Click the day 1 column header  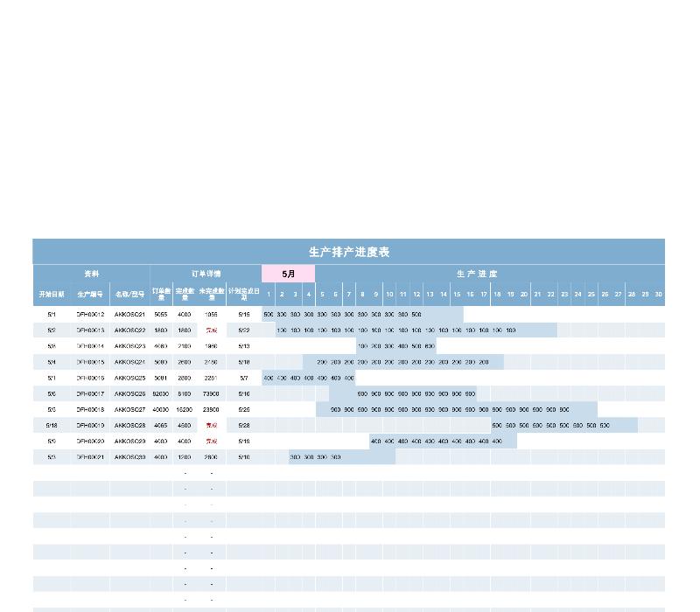point(269,295)
